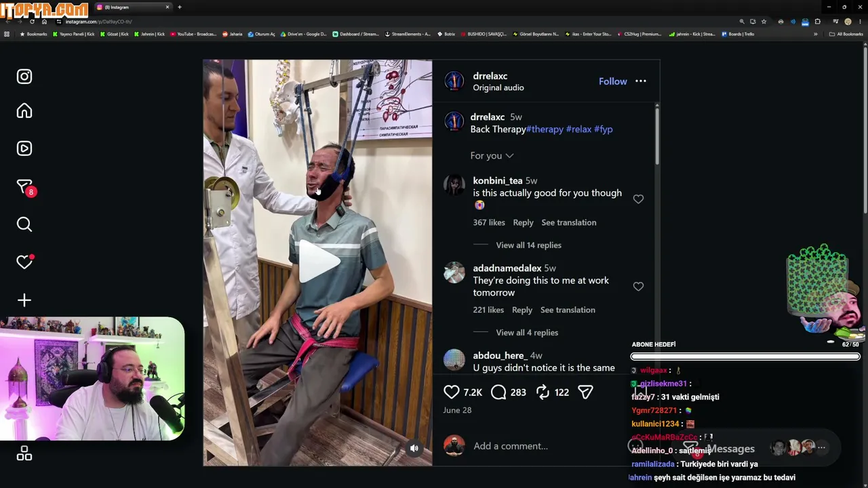Open the #therapy hashtag
Viewport: 868px width, 488px height.
(x=545, y=129)
